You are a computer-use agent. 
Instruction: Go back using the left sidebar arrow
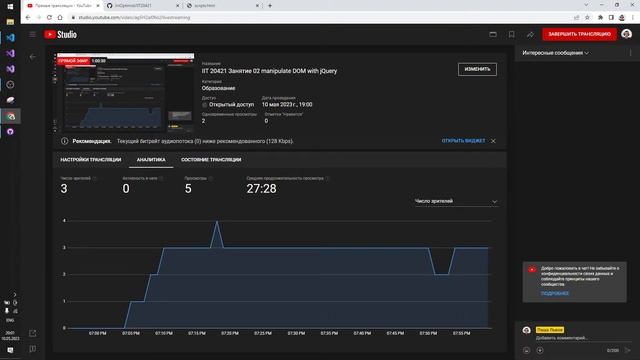(x=33, y=57)
